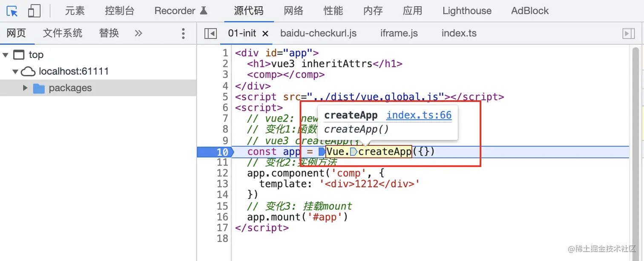Viewport: 644px width, 261px height.
Task: Select the 文件系统 sidebar tab
Action: coord(63,33)
